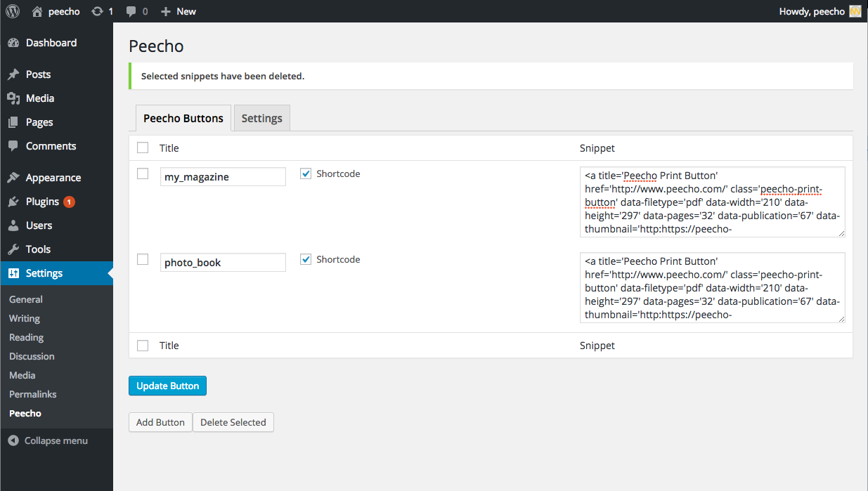868x491 pixels.
Task: Click the Collapse menu label
Action: [x=56, y=440]
